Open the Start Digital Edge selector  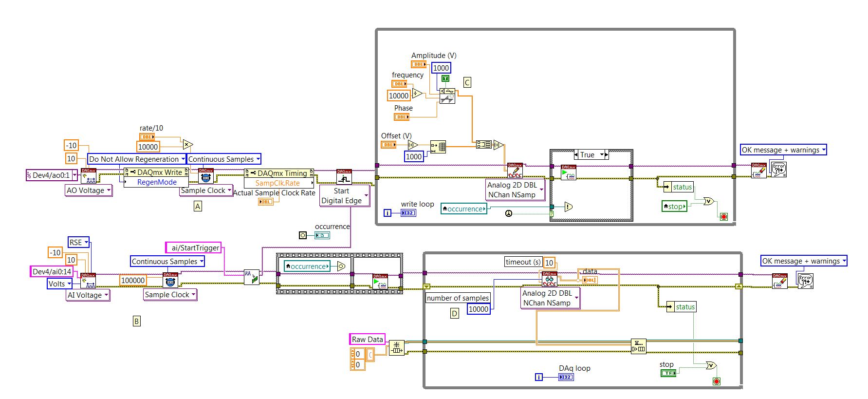pyautogui.click(x=345, y=196)
